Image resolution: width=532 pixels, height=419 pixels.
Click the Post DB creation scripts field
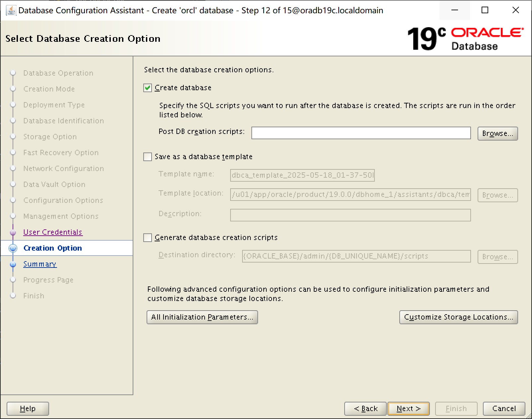pyautogui.click(x=361, y=133)
